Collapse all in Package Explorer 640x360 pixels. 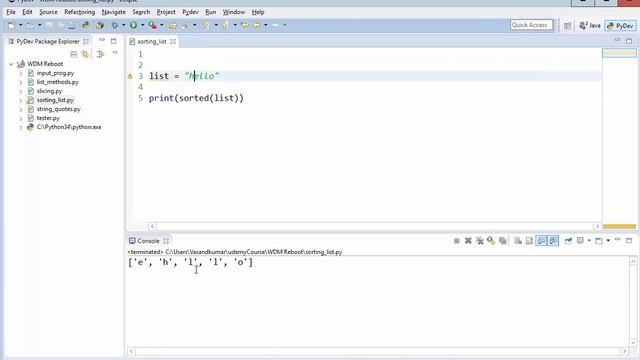[74, 54]
